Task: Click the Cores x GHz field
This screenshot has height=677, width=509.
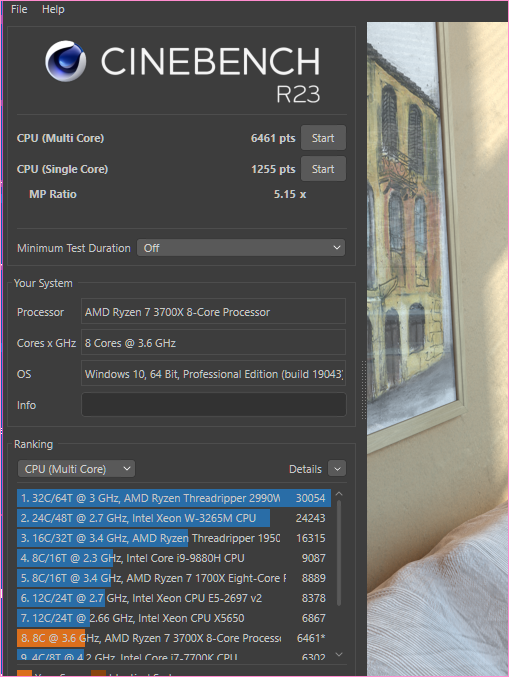Action: 213,343
